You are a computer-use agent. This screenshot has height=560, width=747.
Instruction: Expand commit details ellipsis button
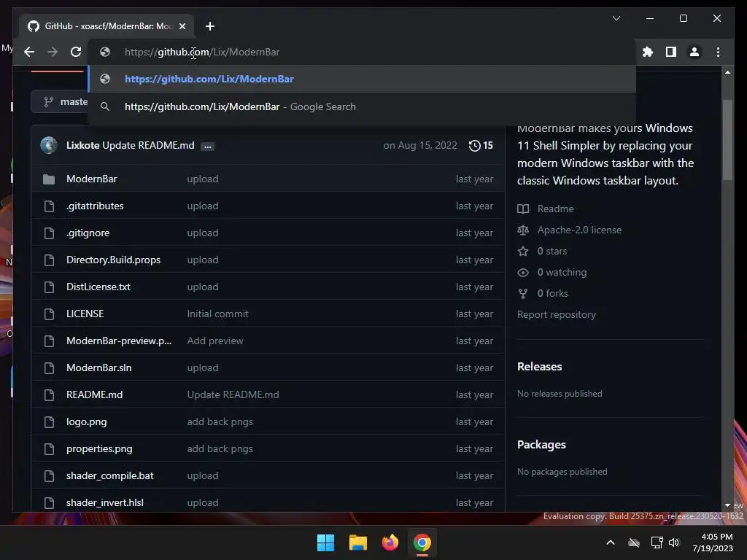207,146
